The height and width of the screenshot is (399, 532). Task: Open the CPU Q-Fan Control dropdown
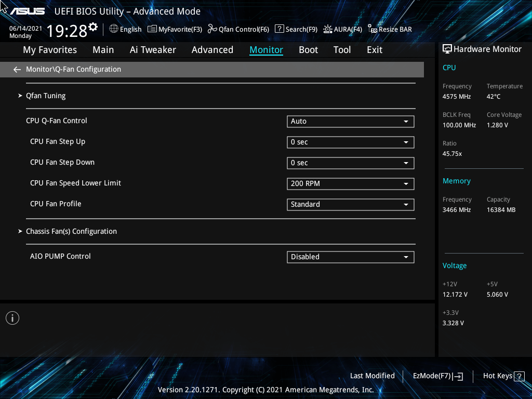click(351, 122)
